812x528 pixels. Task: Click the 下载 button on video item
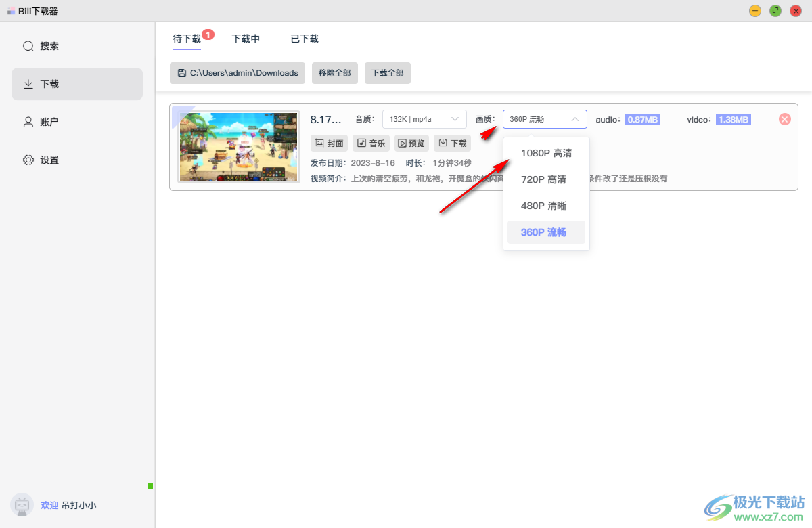(x=452, y=143)
